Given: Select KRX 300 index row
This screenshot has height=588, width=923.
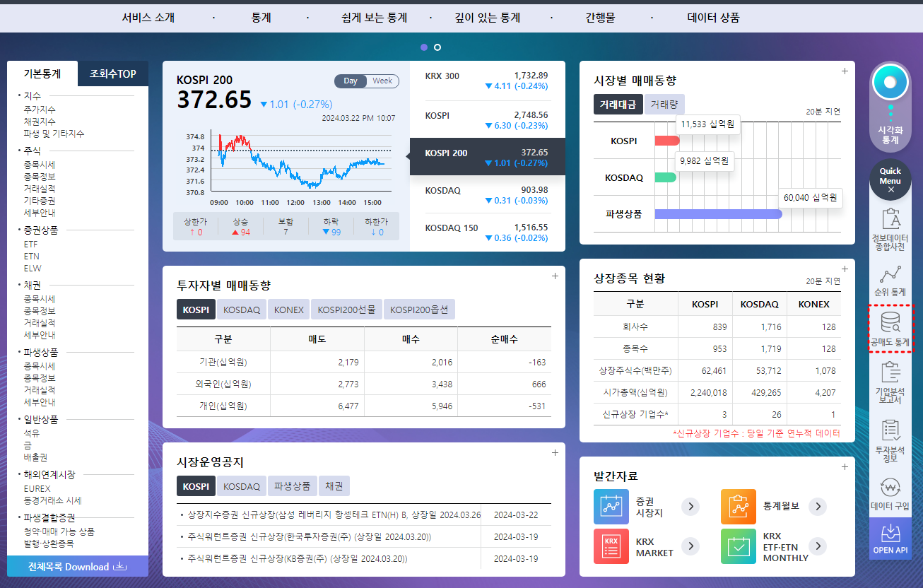Looking at the screenshot, I should [488, 81].
